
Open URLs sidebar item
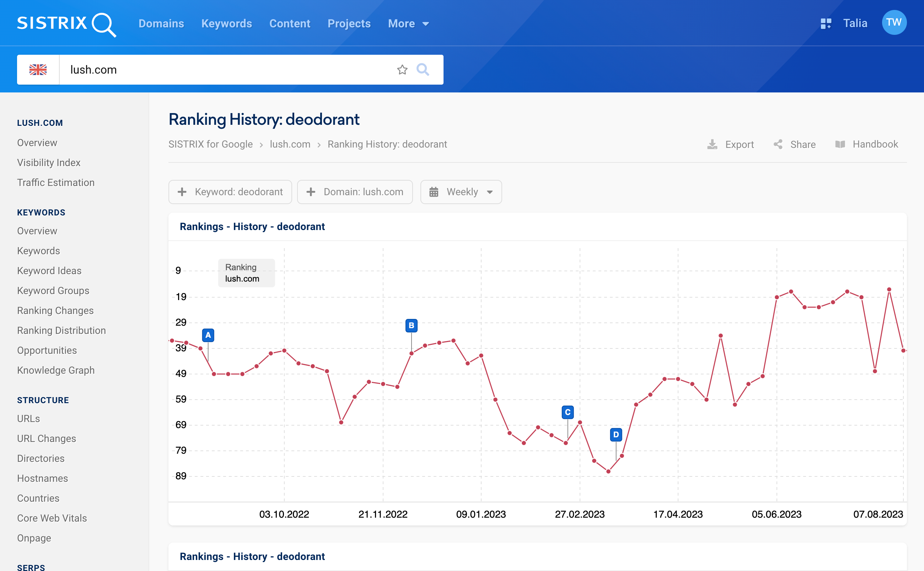(28, 418)
